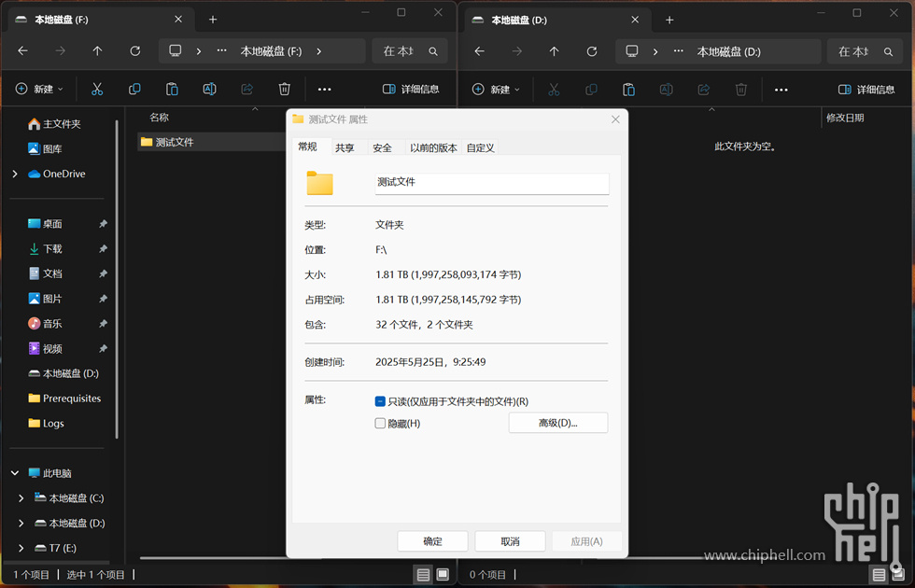The width and height of the screenshot is (915, 588).
Task: Switch to 安全 tab in properties
Action: (x=382, y=147)
